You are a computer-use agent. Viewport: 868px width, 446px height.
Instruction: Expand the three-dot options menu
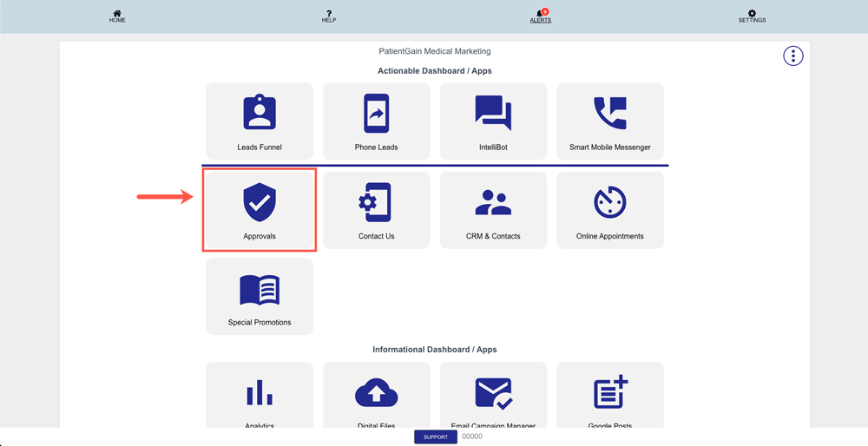click(x=792, y=56)
